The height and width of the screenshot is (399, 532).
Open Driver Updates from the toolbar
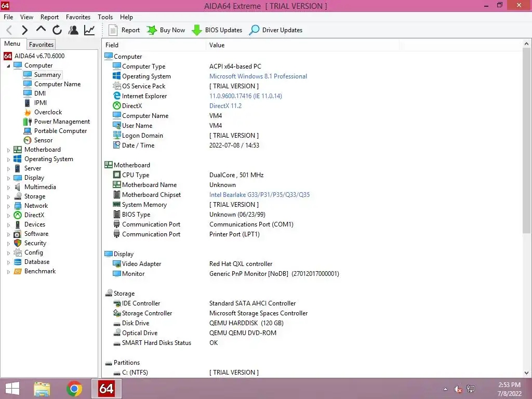point(275,30)
